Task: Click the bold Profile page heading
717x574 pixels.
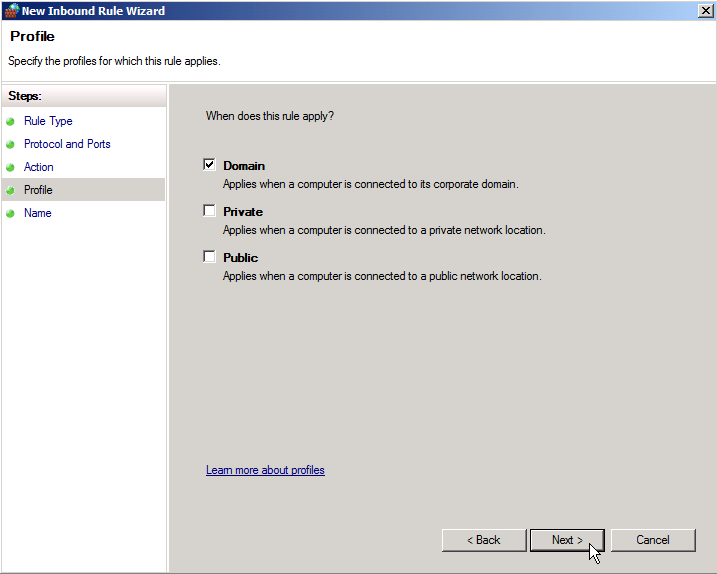Action: 32,37
